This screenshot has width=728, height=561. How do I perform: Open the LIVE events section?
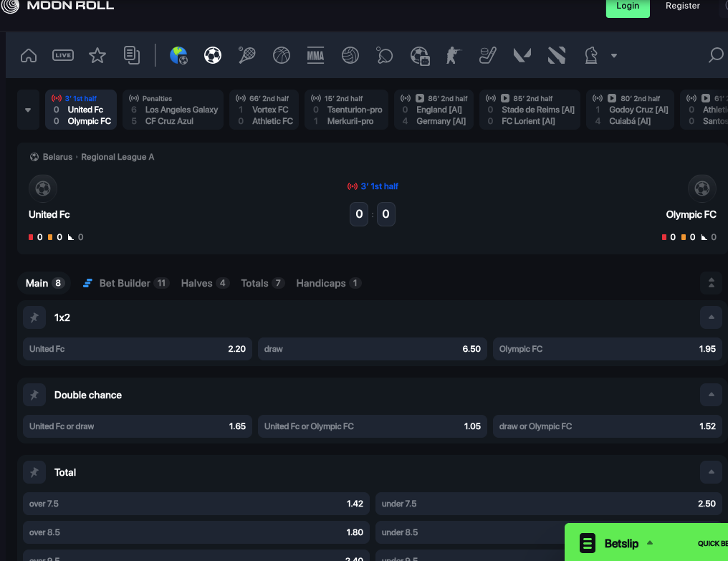click(63, 55)
